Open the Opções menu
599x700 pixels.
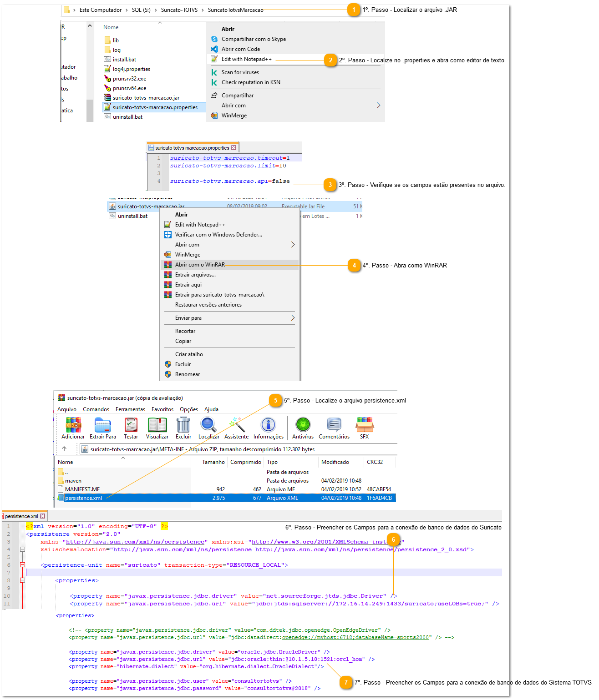pos(189,409)
